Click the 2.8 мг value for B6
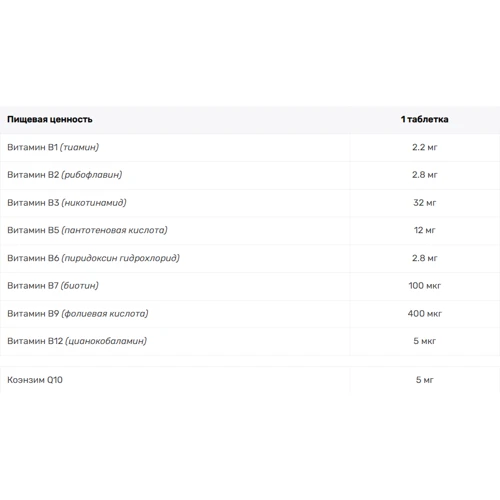Image resolution: width=500 pixels, height=500 pixels. (424, 258)
